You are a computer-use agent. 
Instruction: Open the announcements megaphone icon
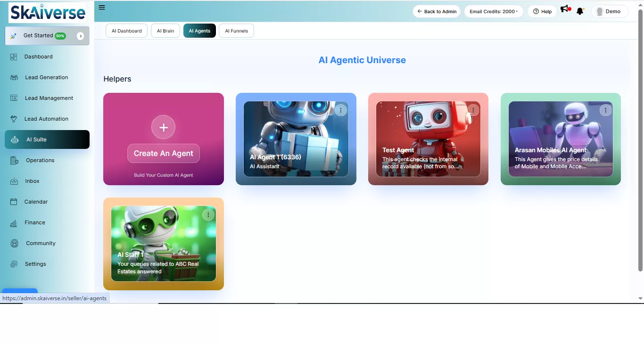[564, 9]
